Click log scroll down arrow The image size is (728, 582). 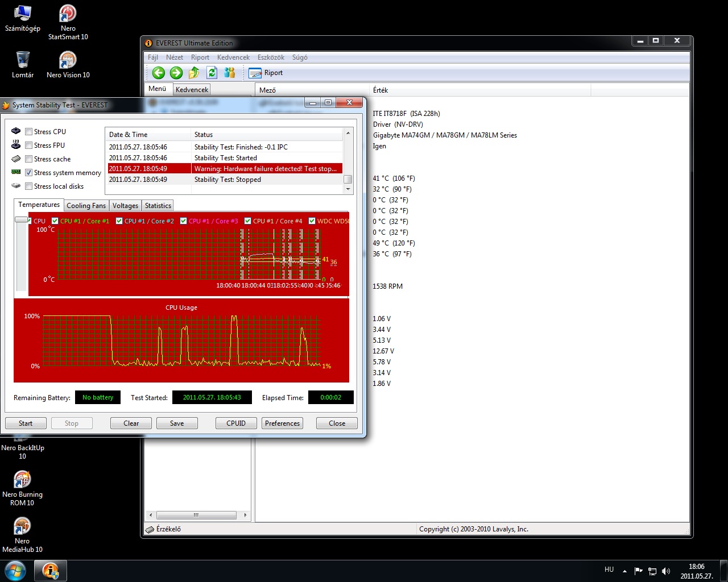click(x=348, y=189)
